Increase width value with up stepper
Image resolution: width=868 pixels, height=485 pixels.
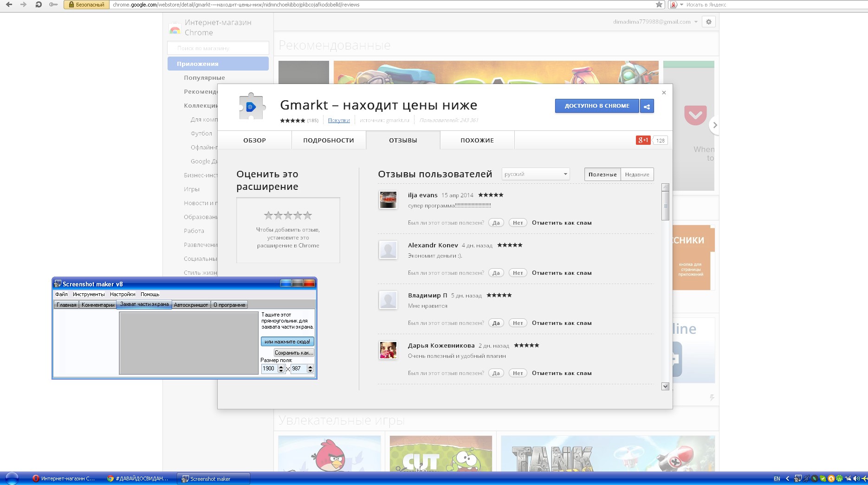click(x=281, y=367)
